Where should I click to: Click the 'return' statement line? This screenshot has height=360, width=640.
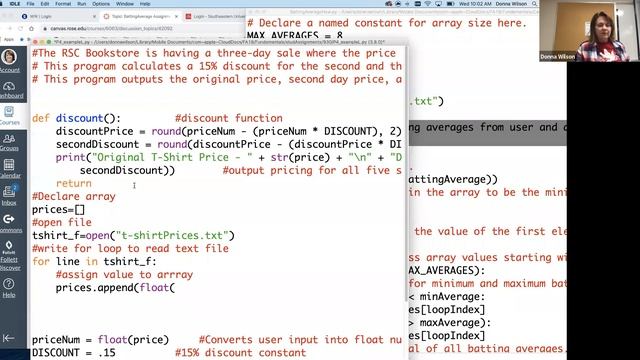74,183
